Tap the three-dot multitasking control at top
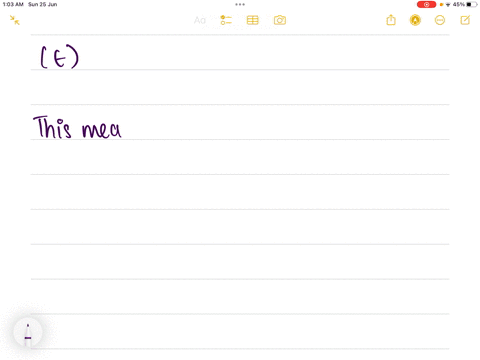 pos(240,4)
